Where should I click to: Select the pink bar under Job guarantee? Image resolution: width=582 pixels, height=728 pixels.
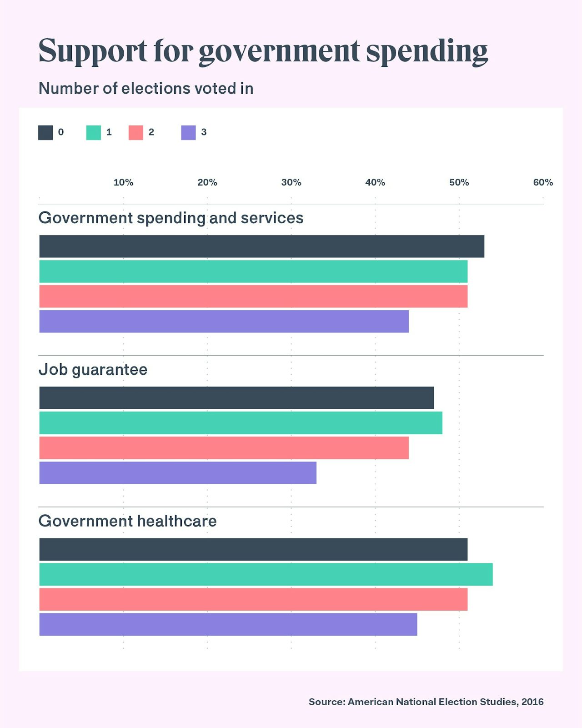pos(224,448)
